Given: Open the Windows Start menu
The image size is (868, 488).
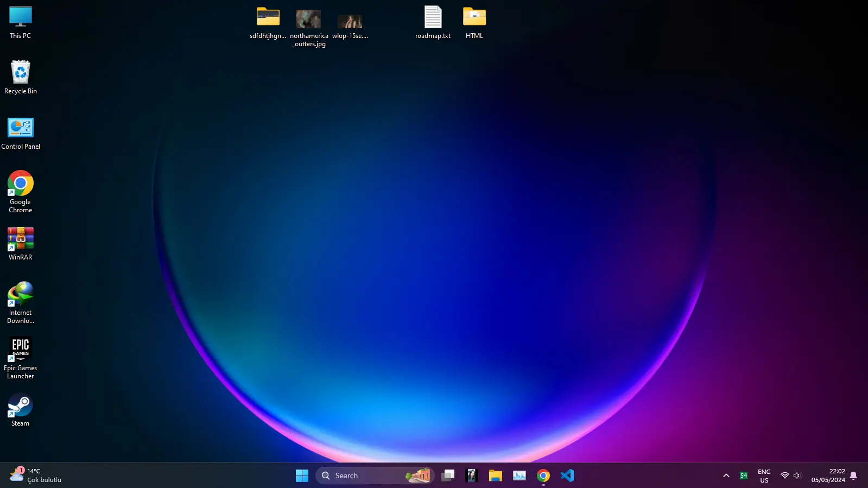Looking at the screenshot, I should click(302, 476).
